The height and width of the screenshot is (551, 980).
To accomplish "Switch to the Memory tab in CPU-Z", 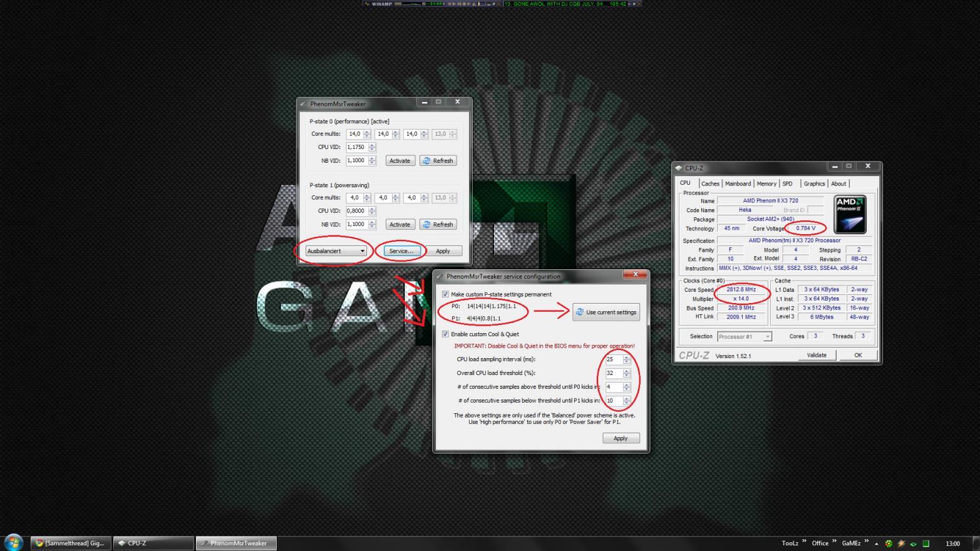I will (x=766, y=183).
